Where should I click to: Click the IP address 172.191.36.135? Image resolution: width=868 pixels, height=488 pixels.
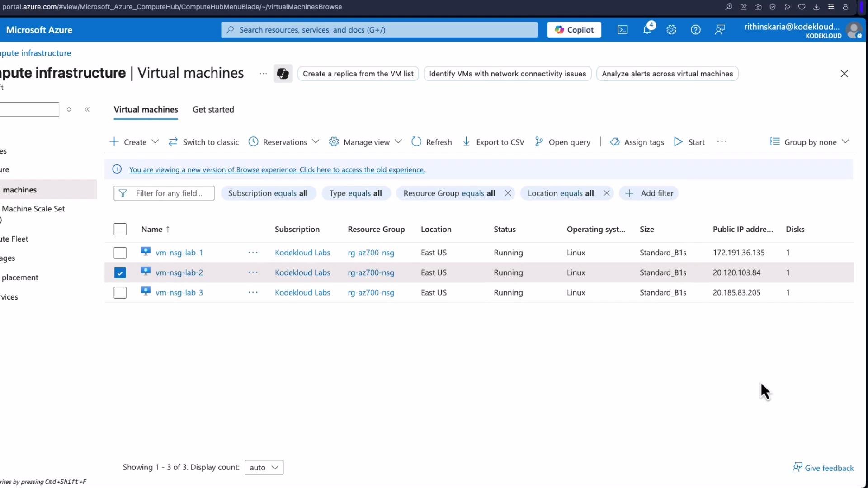click(739, 253)
